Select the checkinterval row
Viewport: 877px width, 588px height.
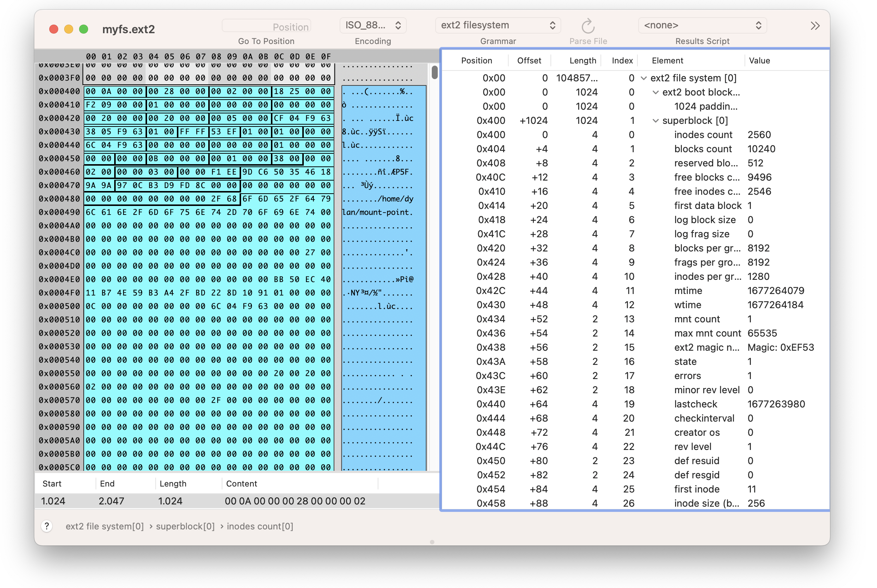pyautogui.click(x=636, y=419)
